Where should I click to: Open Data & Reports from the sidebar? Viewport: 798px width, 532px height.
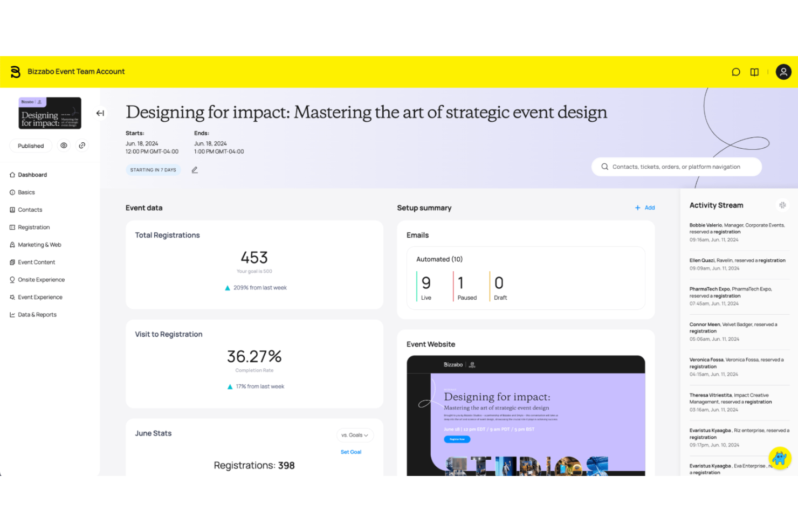click(x=37, y=314)
